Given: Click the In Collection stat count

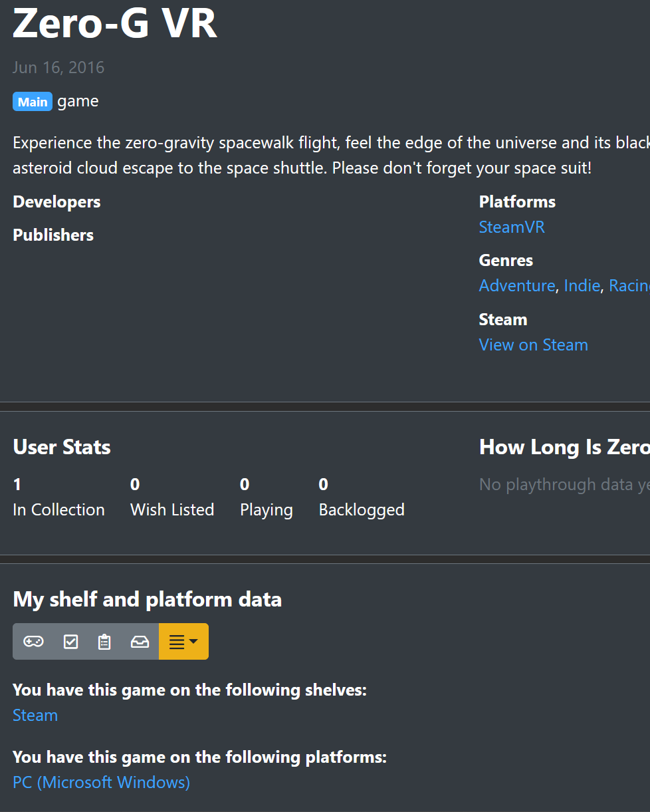Looking at the screenshot, I should [17, 484].
